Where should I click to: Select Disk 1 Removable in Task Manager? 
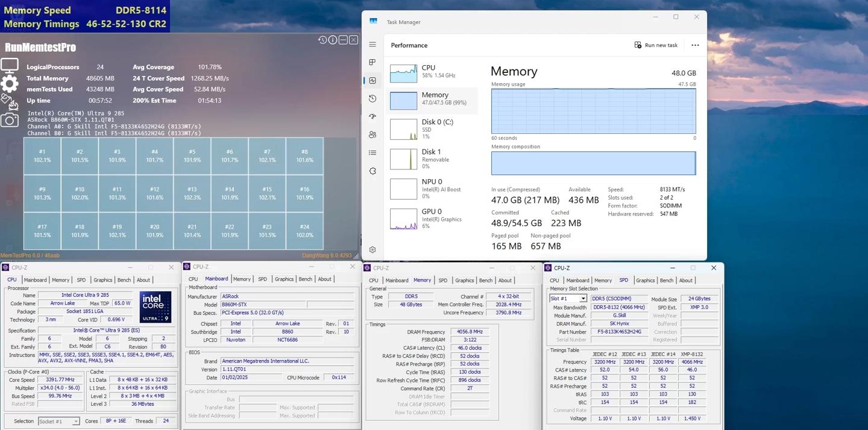pyautogui.click(x=431, y=159)
